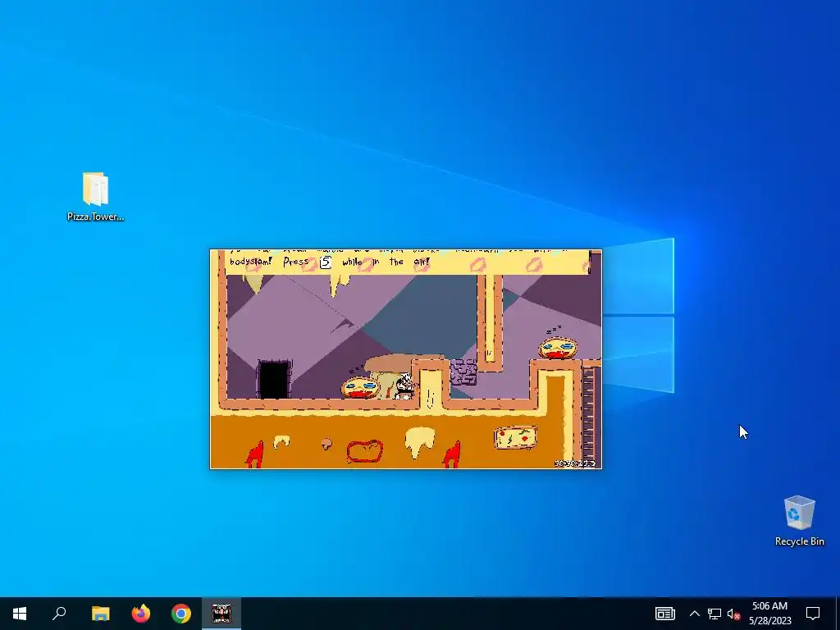Open the News and interests tray icon
The image size is (840, 630).
[664, 614]
